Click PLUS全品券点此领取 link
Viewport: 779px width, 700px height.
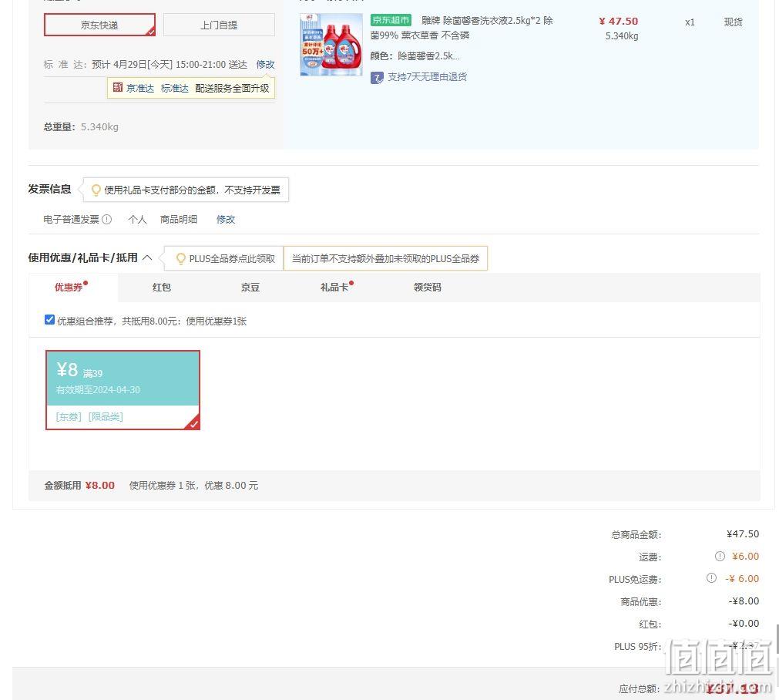(232, 258)
